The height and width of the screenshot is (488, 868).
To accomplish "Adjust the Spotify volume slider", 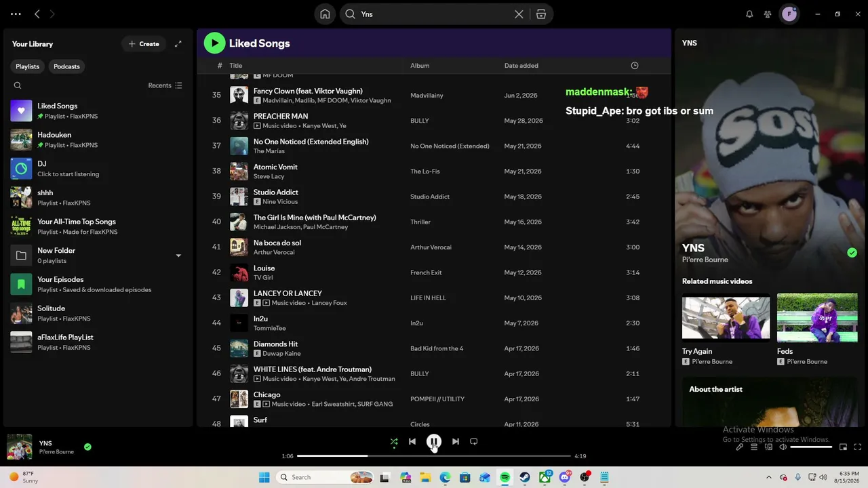I will (811, 447).
